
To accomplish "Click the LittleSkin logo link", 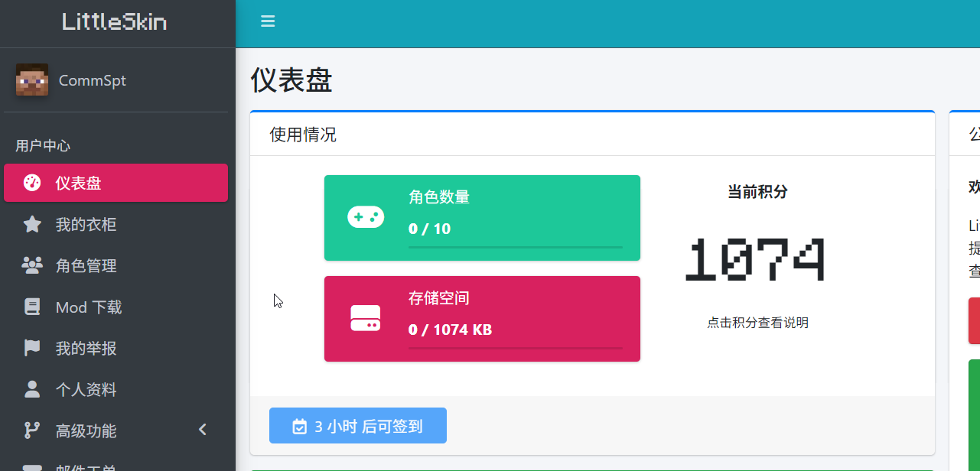I will 115,22.
